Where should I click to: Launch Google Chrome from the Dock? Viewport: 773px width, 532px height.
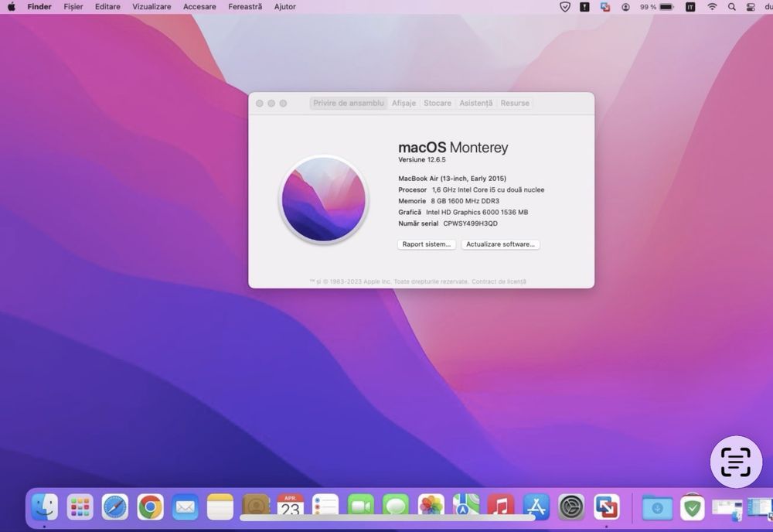pos(150,507)
